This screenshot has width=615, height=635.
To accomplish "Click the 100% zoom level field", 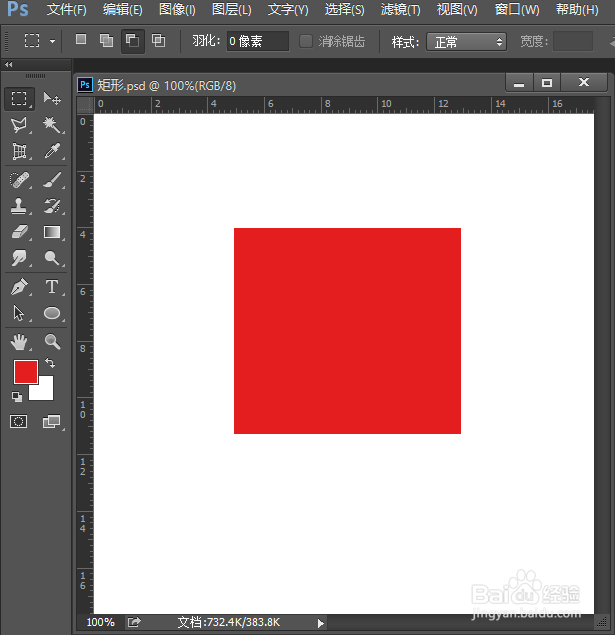I will 100,622.
